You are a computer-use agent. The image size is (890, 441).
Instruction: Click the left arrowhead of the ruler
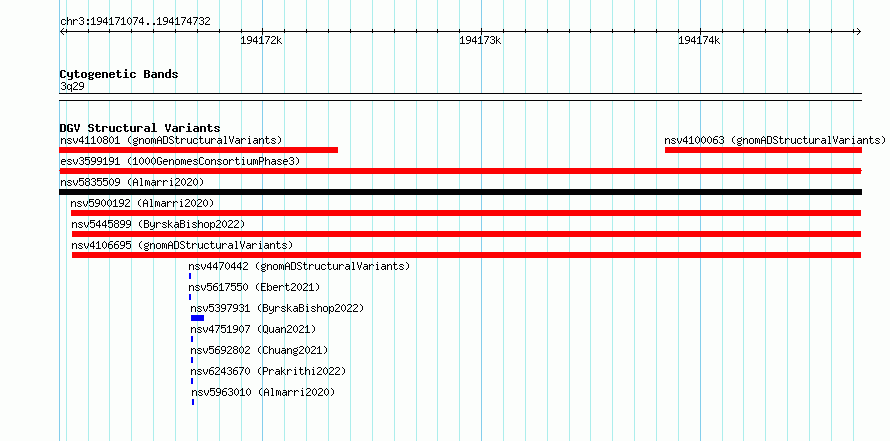pos(63,31)
